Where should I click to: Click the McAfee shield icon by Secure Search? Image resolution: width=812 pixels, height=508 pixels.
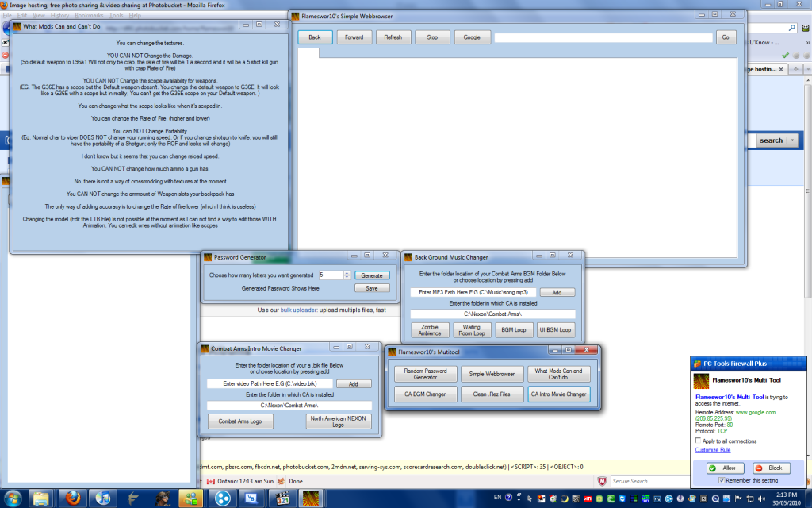(x=603, y=481)
